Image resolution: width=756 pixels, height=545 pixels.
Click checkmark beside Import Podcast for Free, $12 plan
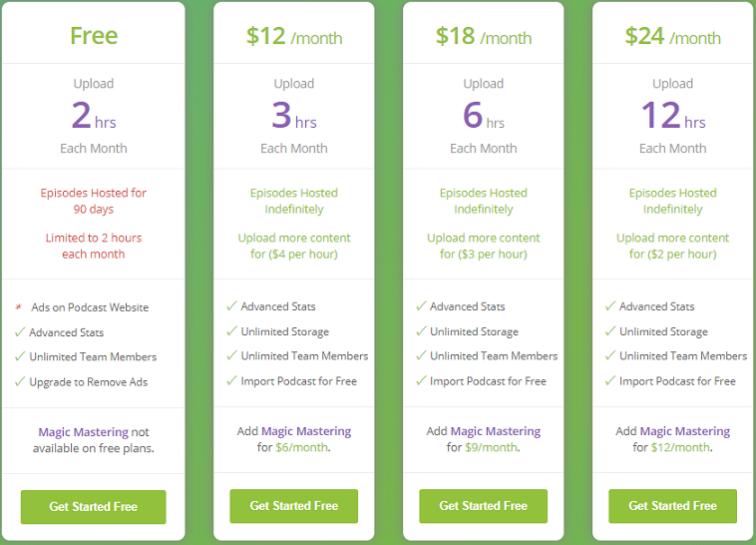click(232, 380)
